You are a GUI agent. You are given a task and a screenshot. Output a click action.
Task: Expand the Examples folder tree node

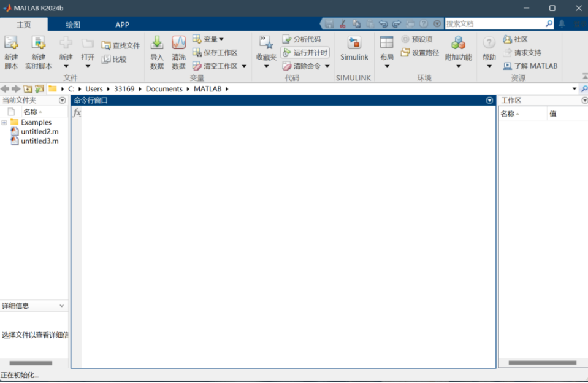click(4, 122)
